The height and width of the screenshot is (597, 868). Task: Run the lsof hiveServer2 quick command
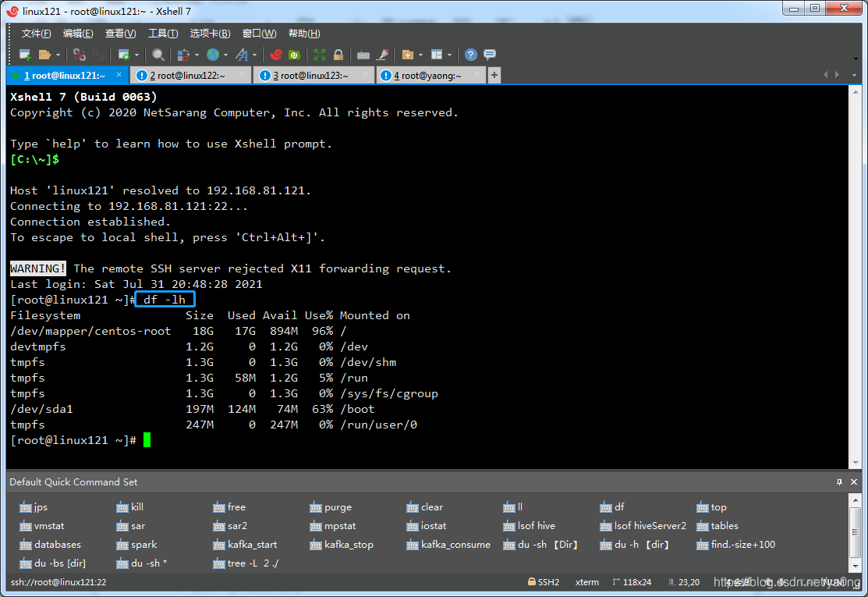[x=643, y=525]
